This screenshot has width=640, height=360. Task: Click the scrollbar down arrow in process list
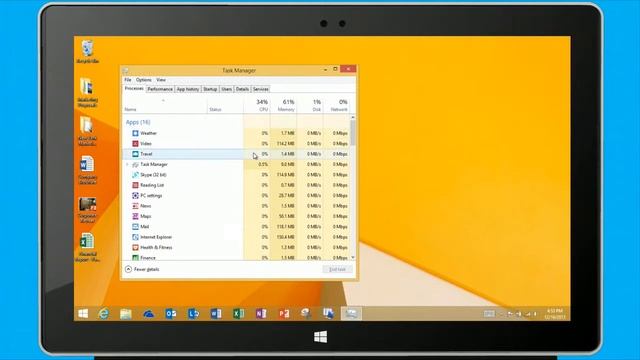(x=353, y=258)
